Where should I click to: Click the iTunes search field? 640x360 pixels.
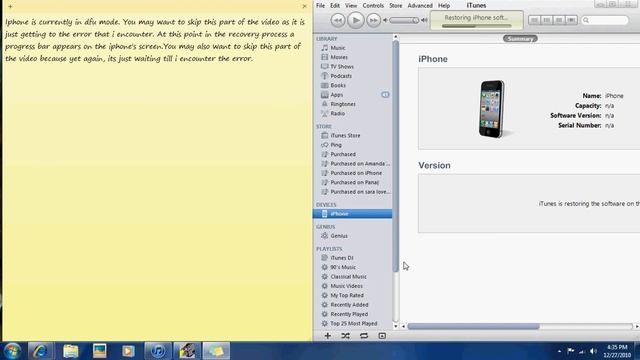point(605,20)
